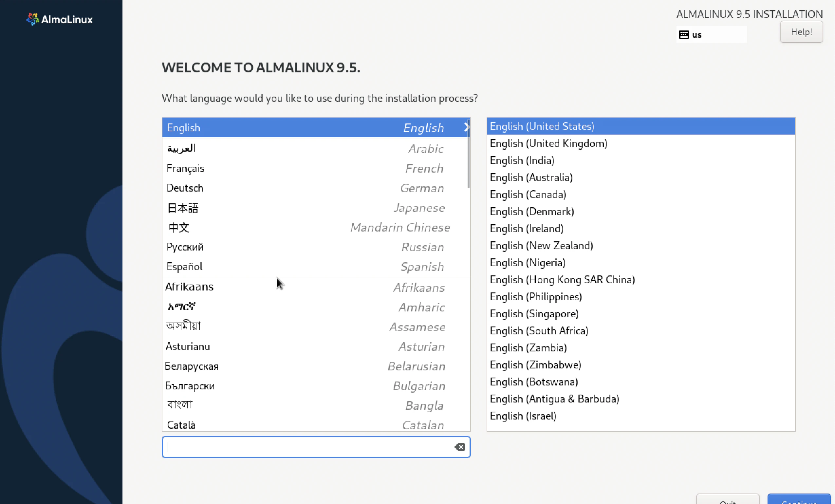Click the language list scrollbar
Viewport: 835px width, 504px height.
(468, 154)
